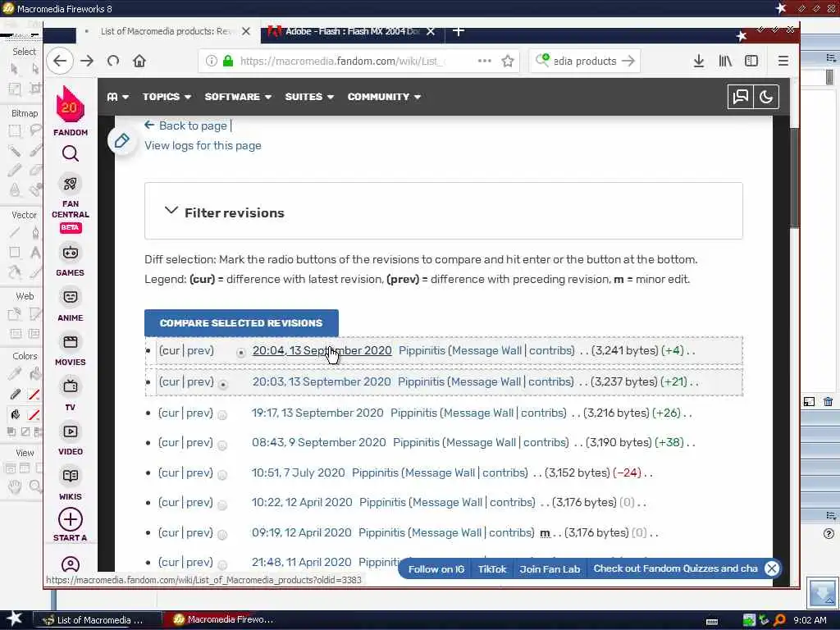Select radio for 08:43, 9 September 2020 revision
Image resolution: width=840 pixels, height=630 pixels.
coord(222,445)
